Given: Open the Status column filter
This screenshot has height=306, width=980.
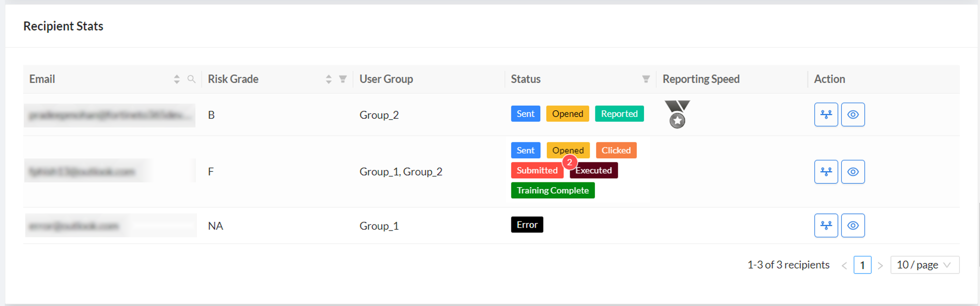Looking at the screenshot, I should click(646, 79).
